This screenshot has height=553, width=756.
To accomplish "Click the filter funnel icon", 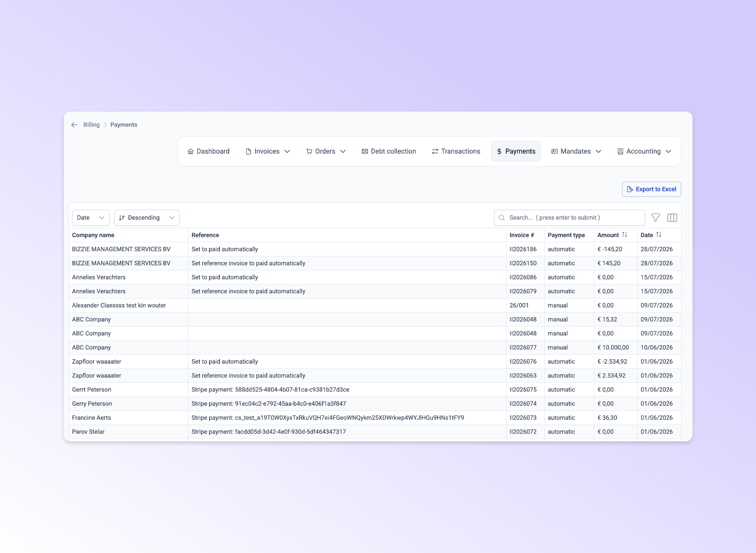I will [x=656, y=218].
